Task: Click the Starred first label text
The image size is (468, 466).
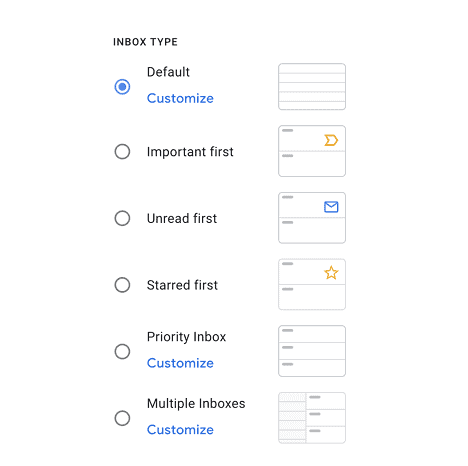Action: click(182, 285)
